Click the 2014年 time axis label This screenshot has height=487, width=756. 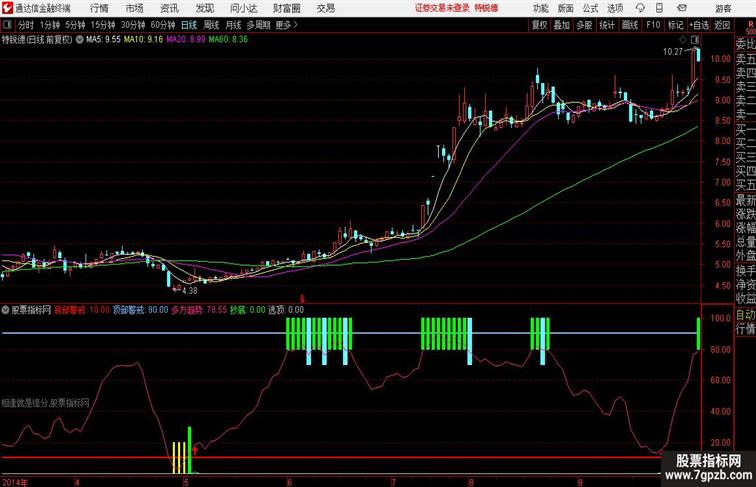point(15,482)
